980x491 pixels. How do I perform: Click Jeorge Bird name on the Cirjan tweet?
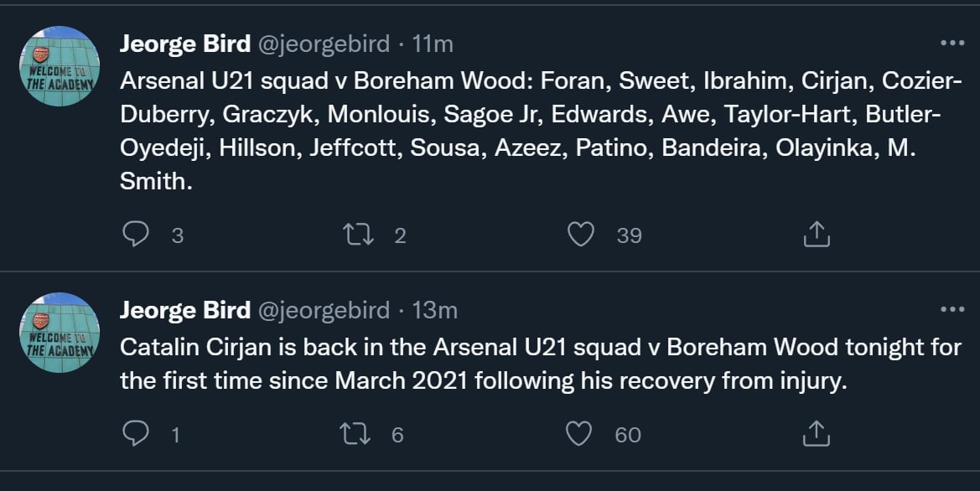tap(184, 310)
